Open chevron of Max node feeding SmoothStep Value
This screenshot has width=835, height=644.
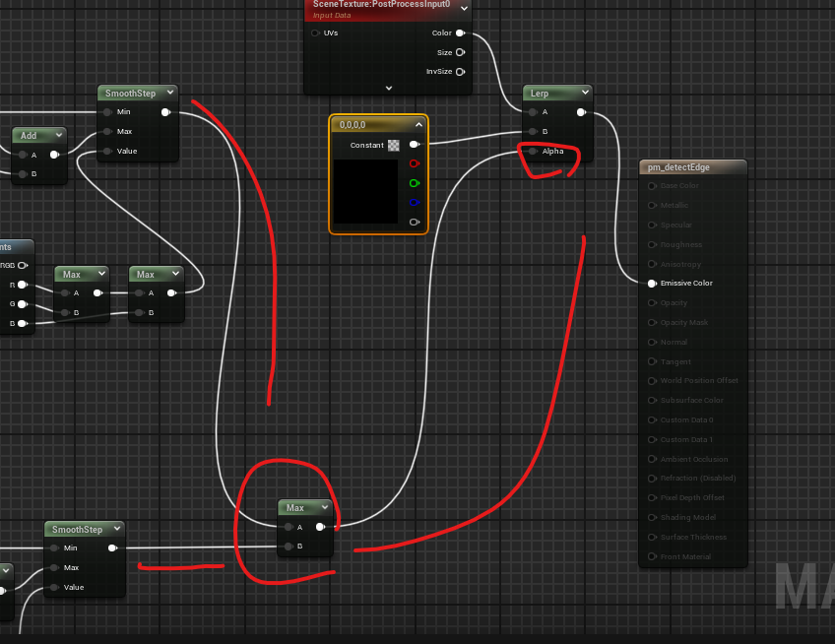coord(175,274)
